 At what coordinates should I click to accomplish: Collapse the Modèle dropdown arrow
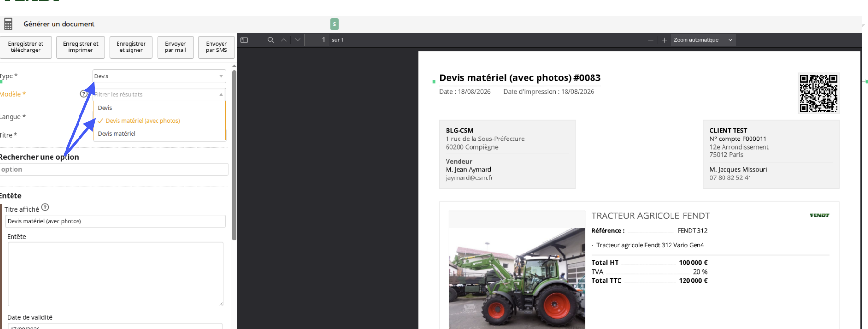[x=221, y=94]
